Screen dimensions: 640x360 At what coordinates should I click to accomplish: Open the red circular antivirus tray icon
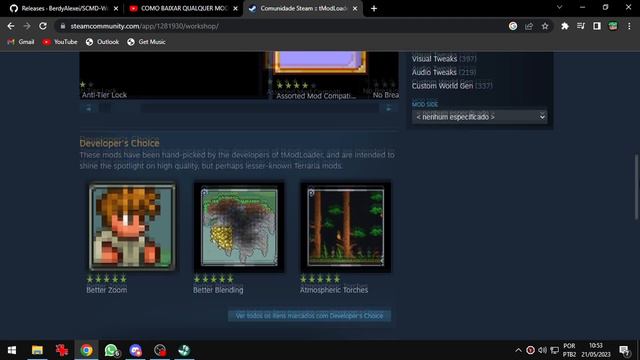pos(530,350)
